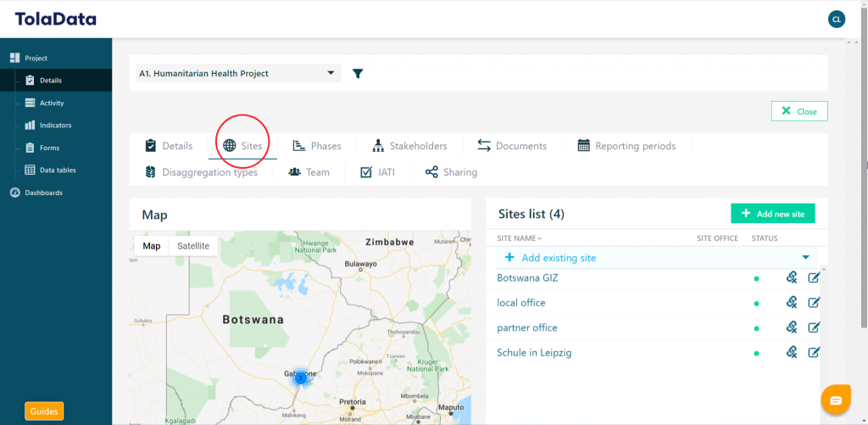Click the Close button

point(799,111)
